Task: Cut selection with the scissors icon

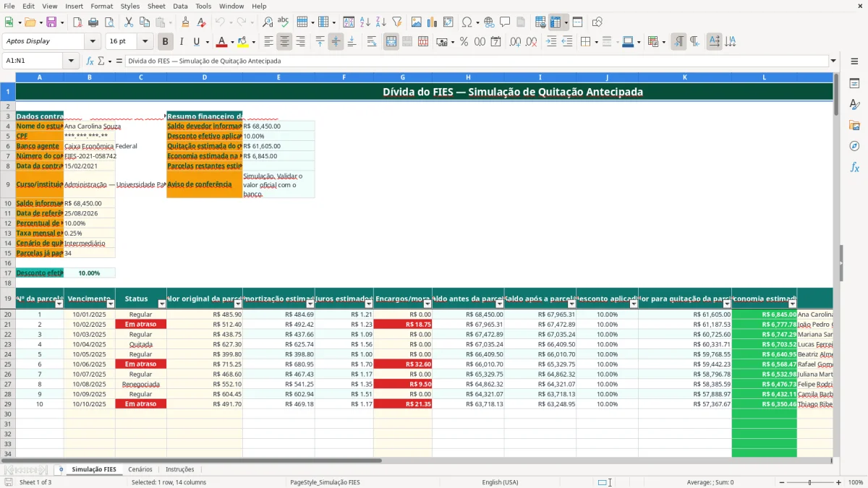Action: 128,22
